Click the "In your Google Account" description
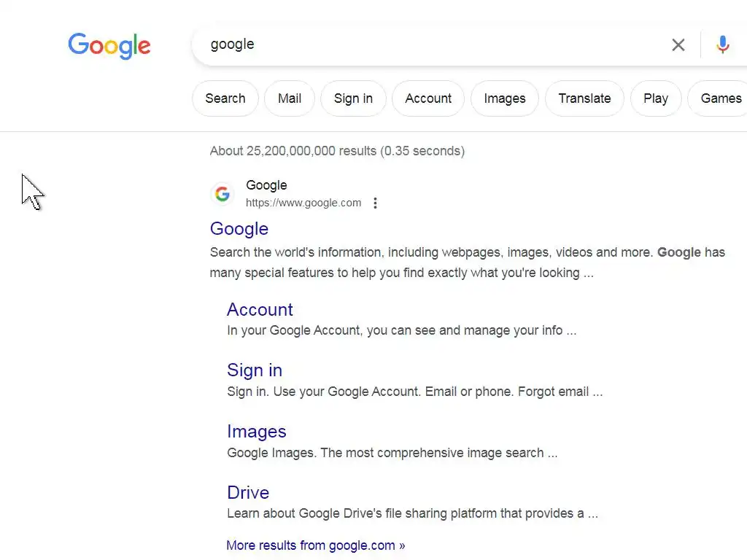This screenshot has height=560, width=747. [x=402, y=330]
